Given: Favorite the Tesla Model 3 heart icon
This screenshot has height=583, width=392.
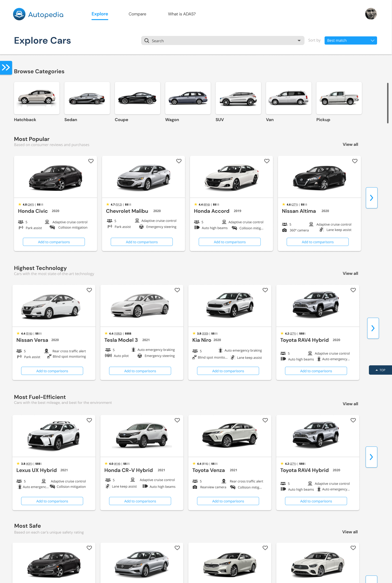Looking at the screenshot, I should [x=177, y=290].
